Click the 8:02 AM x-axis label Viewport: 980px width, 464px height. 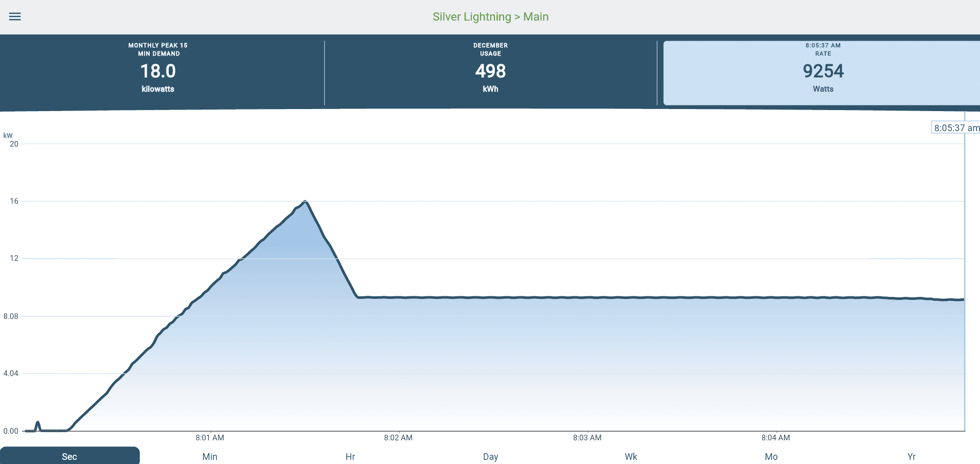pyautogui.click(x=398, y=438)
